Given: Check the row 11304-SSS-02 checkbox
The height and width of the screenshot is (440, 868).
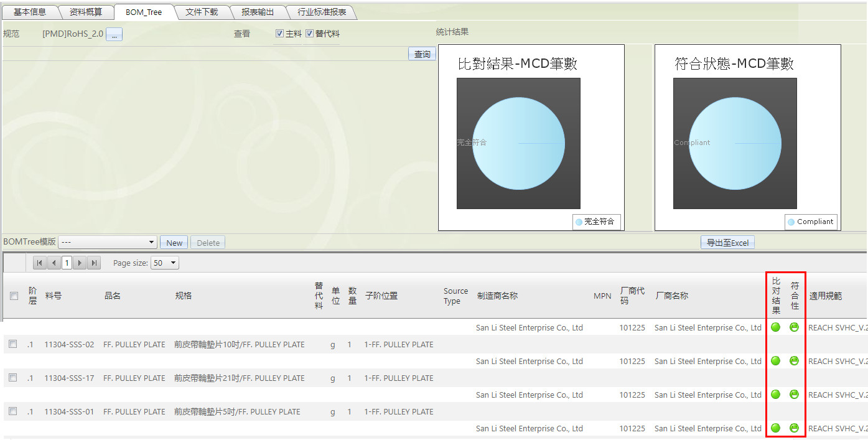Looking at the screenshot, I should point(12,344).
